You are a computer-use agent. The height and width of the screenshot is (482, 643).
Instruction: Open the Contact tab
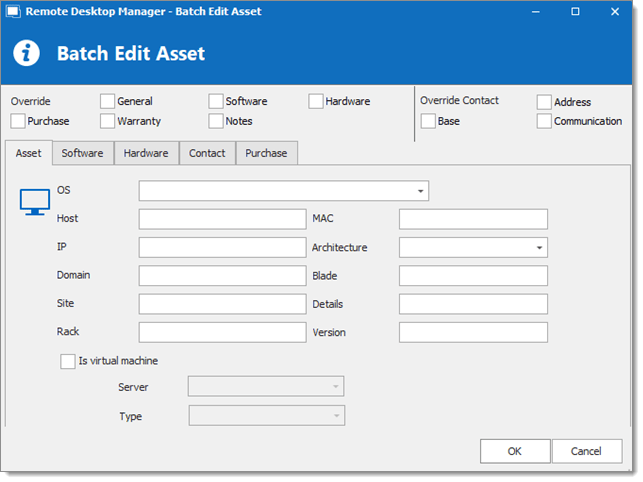207,153
